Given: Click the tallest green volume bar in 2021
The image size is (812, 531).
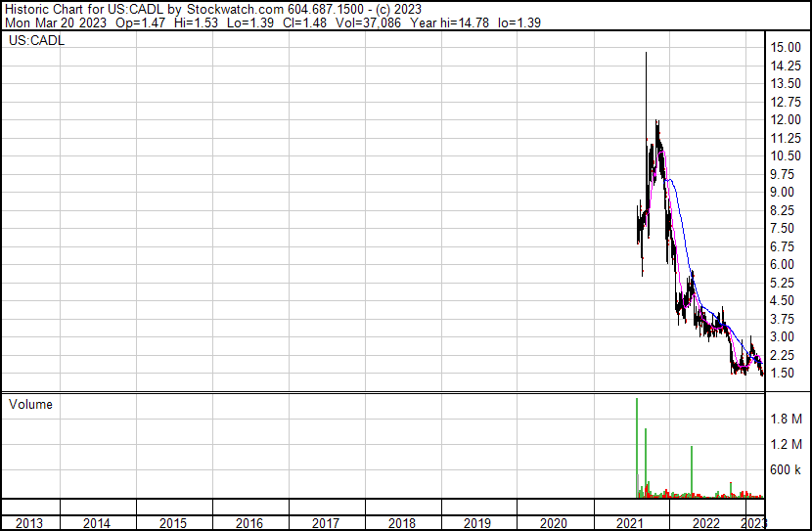Looking at the screenshot, I should 637,440.
